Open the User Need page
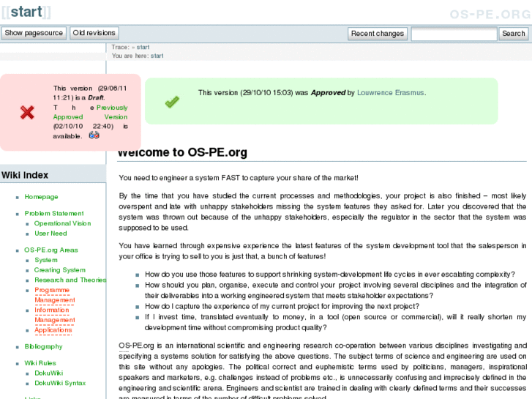This screenshot has width=532, height=399. pos(50,234)
